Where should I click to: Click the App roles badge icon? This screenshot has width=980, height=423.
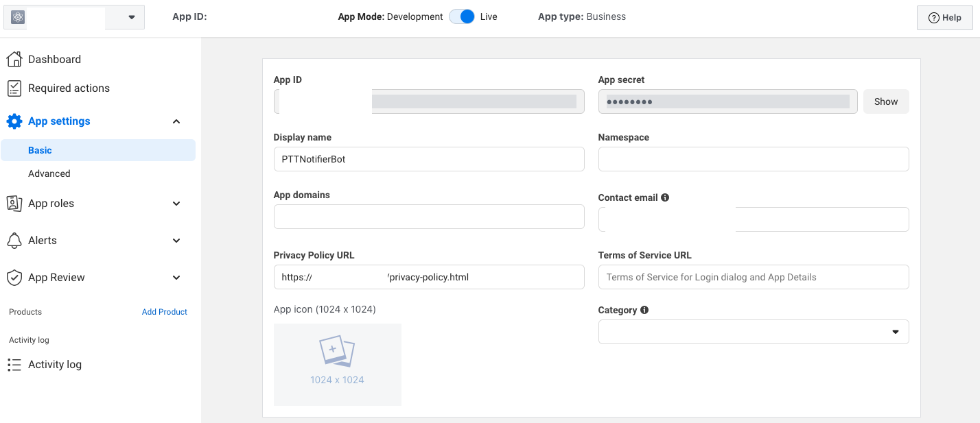14,204
